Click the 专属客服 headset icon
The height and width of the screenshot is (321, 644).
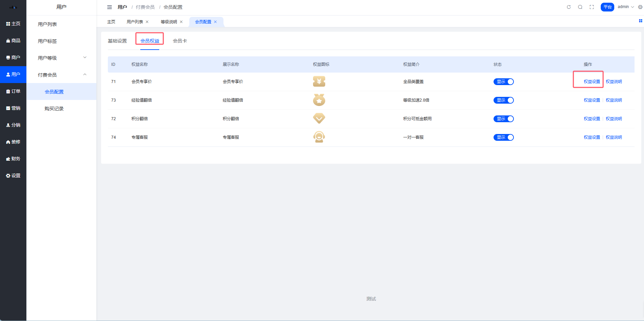319,137
